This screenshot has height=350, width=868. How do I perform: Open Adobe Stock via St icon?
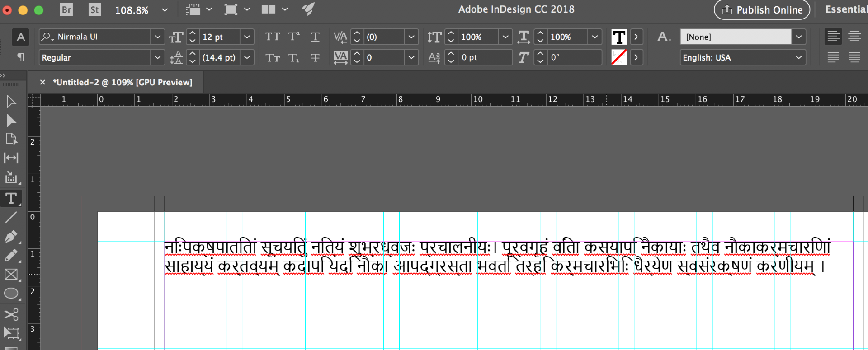click(94, 9)
